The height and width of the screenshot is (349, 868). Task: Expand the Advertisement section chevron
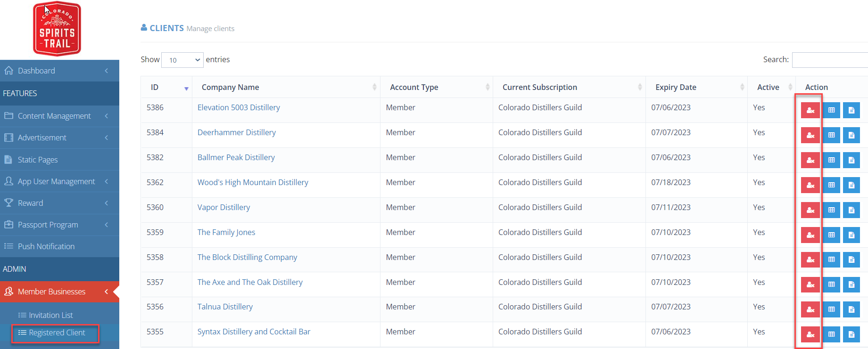pyautogui.click(x=107, y=138)
